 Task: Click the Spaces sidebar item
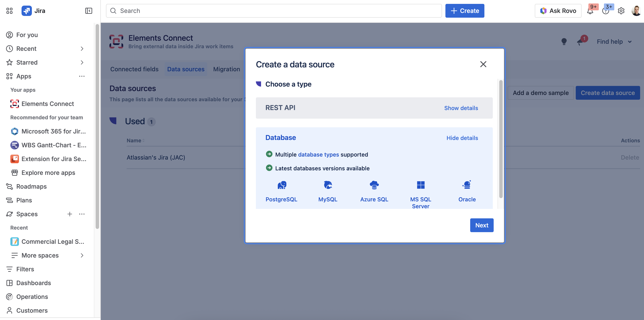tap(27, 214)
